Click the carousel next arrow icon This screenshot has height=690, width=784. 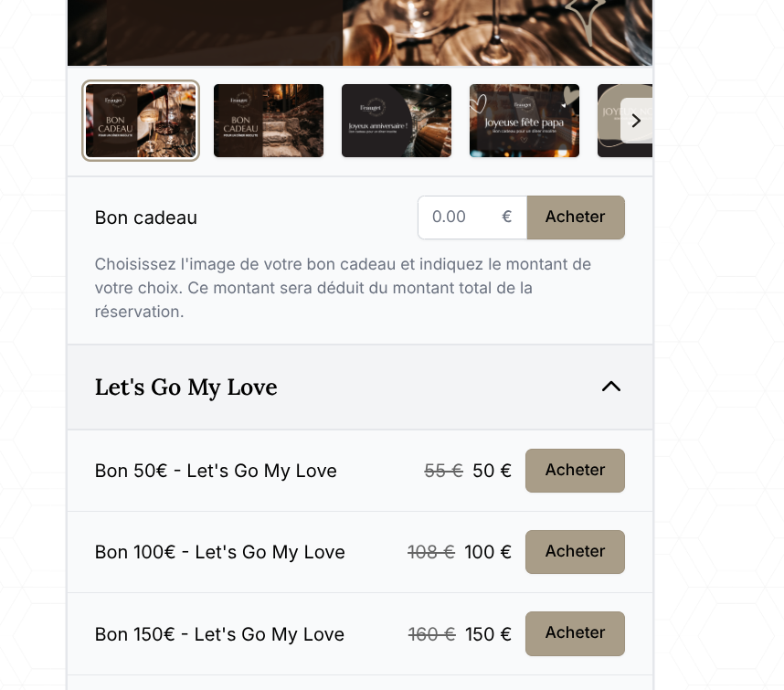(x=636, y=121)
